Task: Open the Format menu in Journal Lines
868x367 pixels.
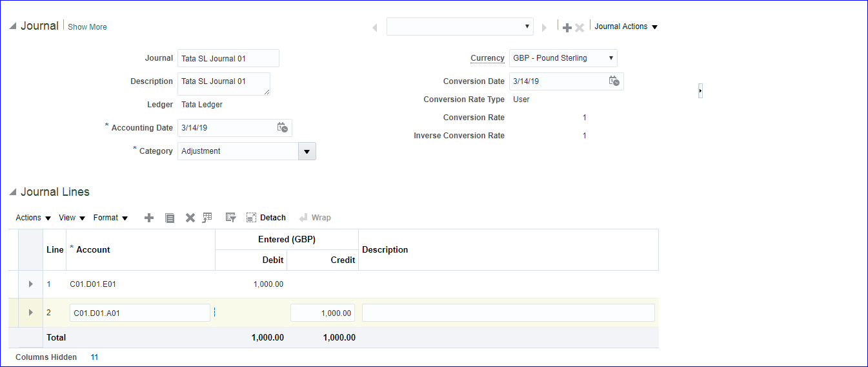Action: point(110,218)
